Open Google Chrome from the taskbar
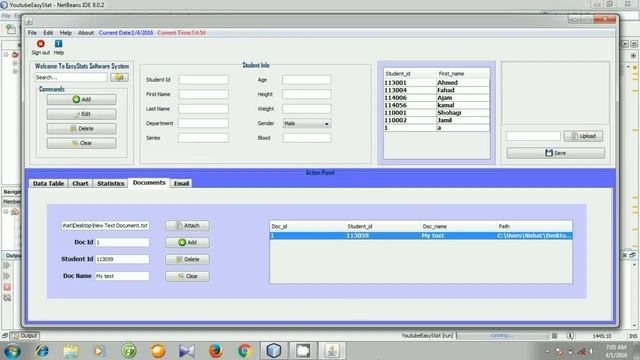 coord(245,351)
